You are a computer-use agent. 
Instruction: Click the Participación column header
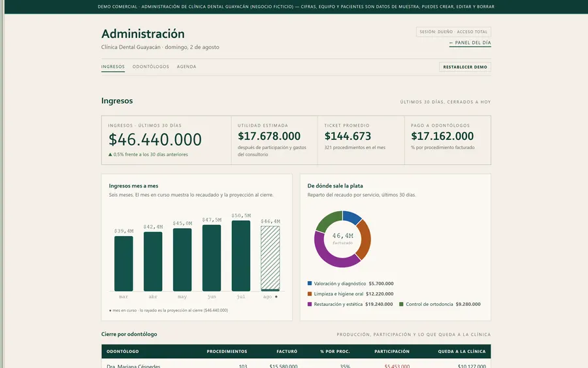(x=392, y=352)
